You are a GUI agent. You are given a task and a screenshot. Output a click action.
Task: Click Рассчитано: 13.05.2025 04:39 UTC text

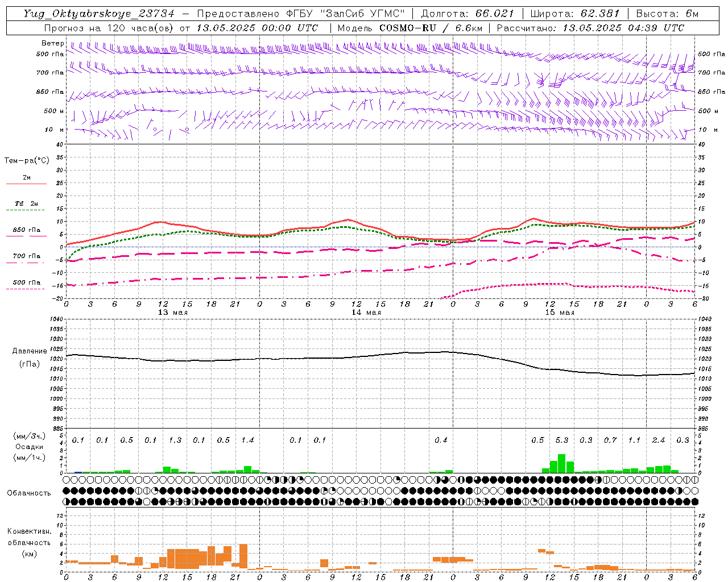click(x=590, y=28)
